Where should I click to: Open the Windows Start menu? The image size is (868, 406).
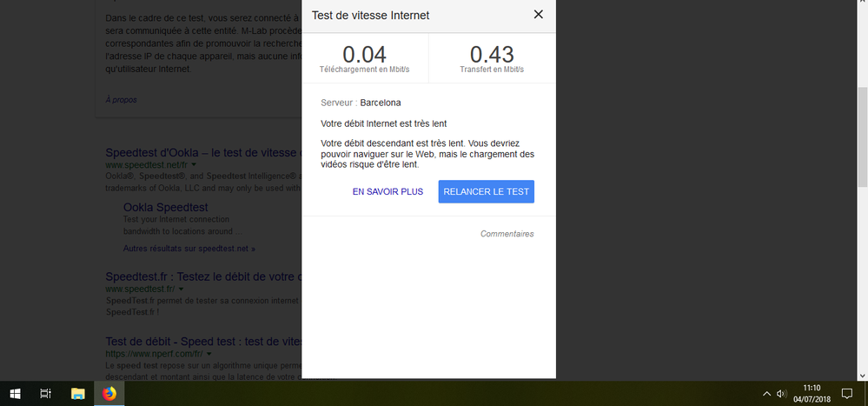tap(15, 394)
